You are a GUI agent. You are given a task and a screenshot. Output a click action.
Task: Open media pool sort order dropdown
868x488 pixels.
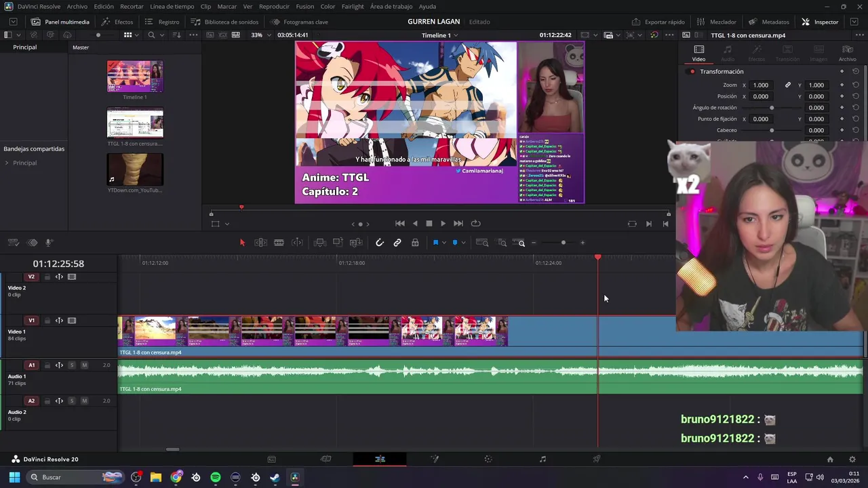(x=176, y=35)
